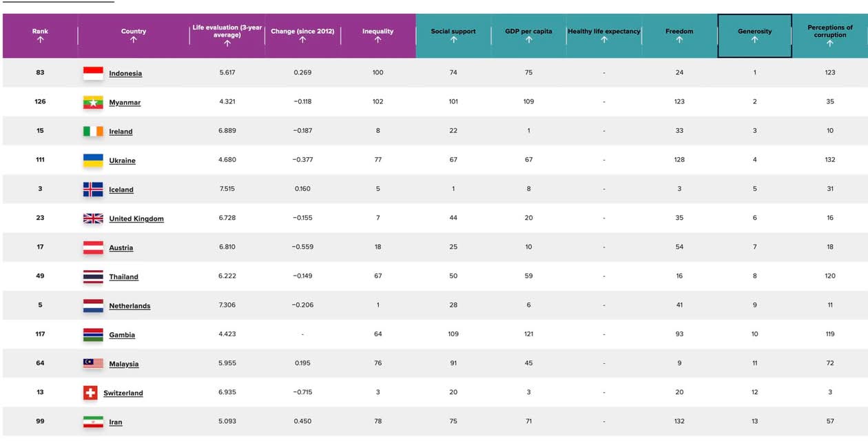Sort table by Rank column

coord(40,35)
